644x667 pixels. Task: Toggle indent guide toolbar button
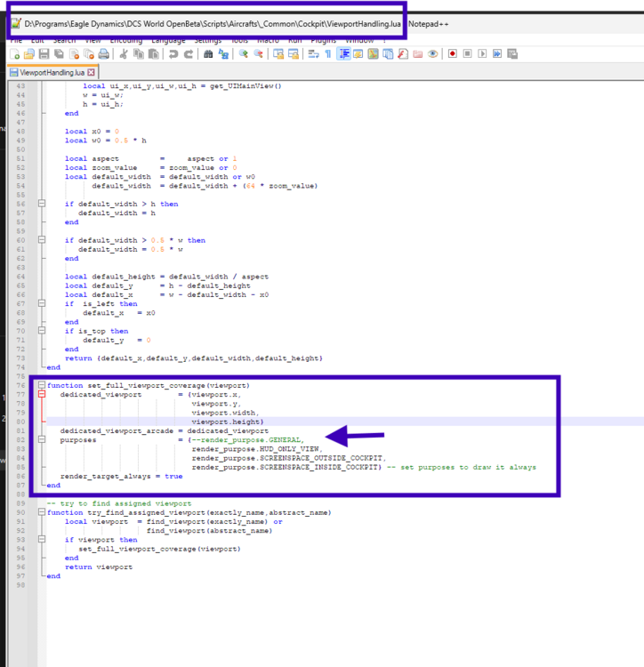coord(343,54)
